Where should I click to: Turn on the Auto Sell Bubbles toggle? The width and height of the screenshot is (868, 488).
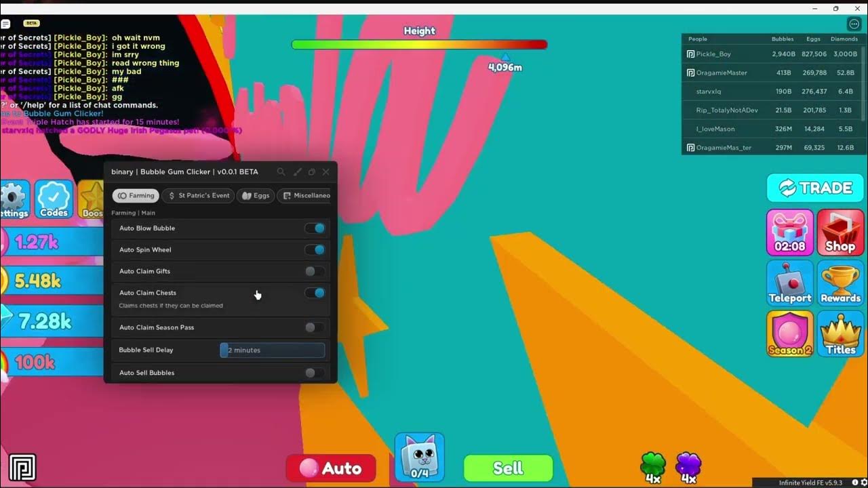pos(315,373)
